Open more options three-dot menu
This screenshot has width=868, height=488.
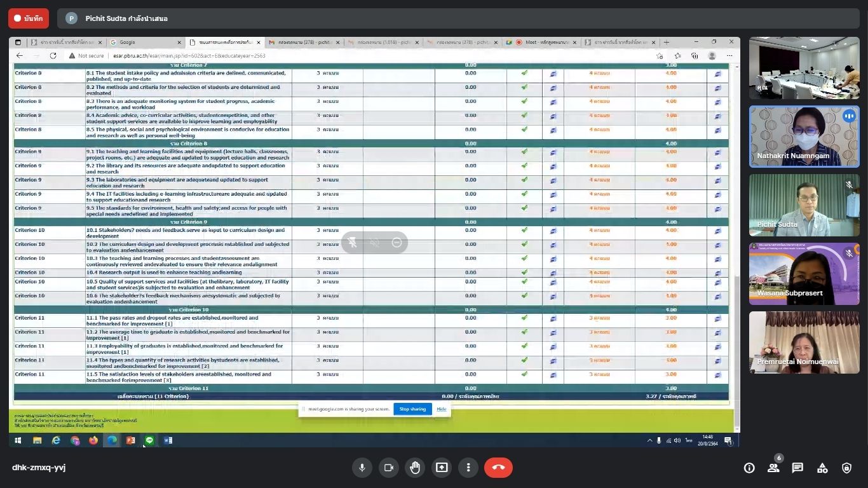tap(468, 468)
